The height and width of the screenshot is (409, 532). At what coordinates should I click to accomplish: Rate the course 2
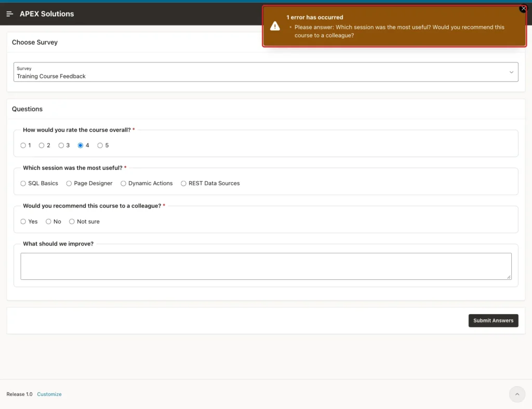tap(42, 145)
